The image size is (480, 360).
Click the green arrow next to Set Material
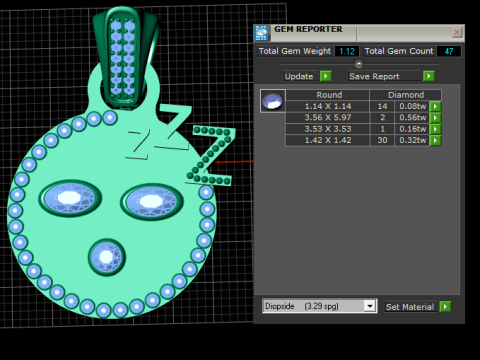[x=445, y=307]
